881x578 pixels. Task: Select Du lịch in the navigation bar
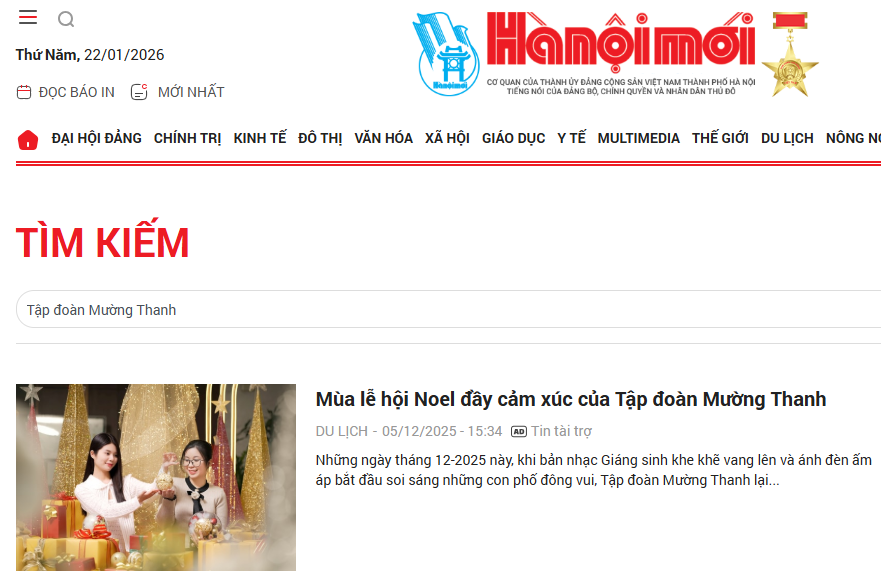click(787, 138)
